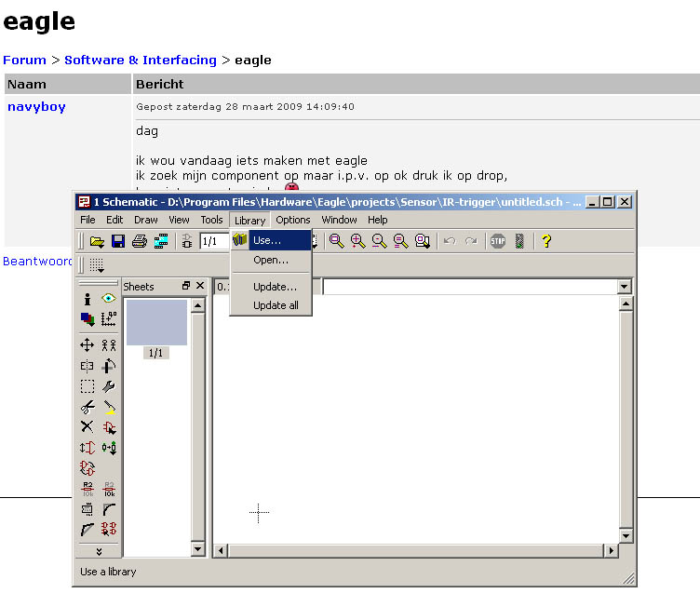This screenshot has width=700, height=593.
Task: Expand the command line history dropdown
Action: pyautogui.click(x=624, y=287)
